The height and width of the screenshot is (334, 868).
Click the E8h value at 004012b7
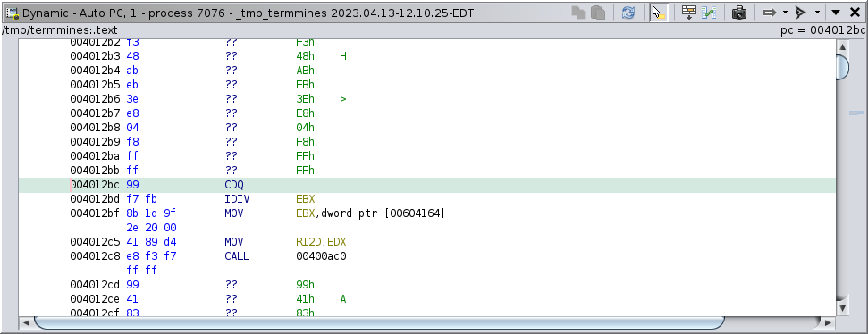click(305, 113)
